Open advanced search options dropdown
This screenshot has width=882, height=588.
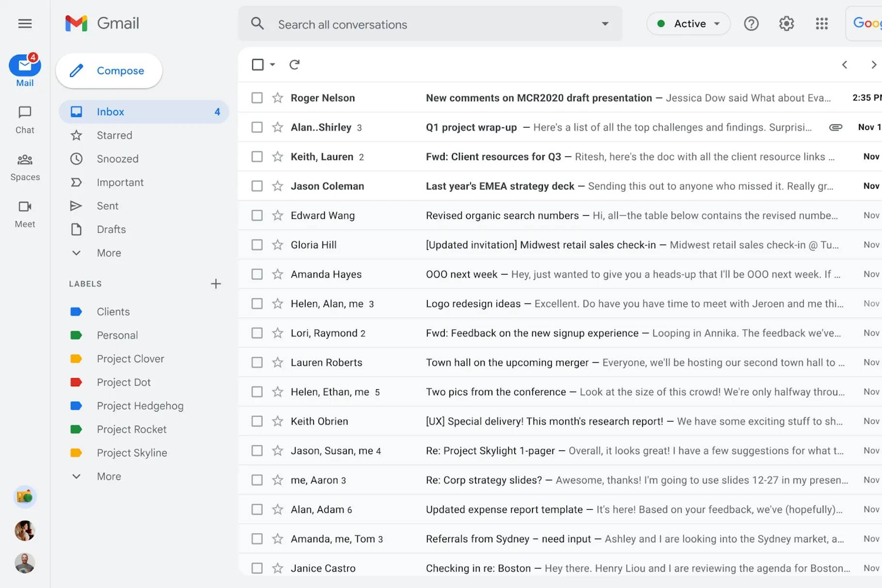point(604,23)
